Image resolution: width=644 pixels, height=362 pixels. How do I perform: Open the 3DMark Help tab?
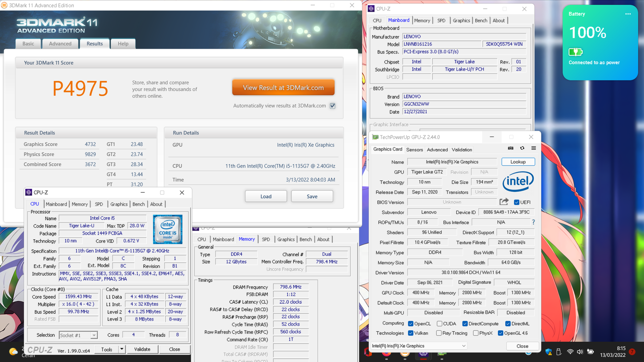coord(123,44)
